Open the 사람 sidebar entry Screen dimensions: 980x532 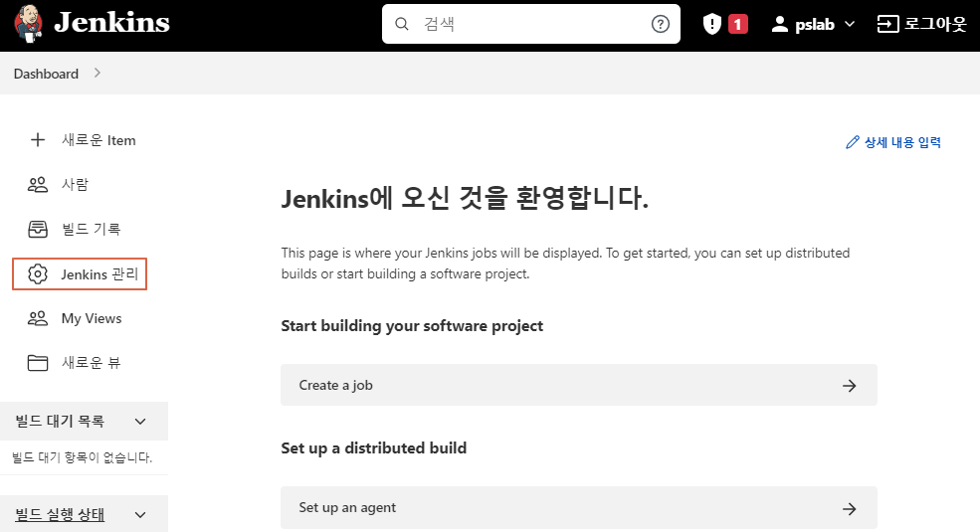pos(75,184)
